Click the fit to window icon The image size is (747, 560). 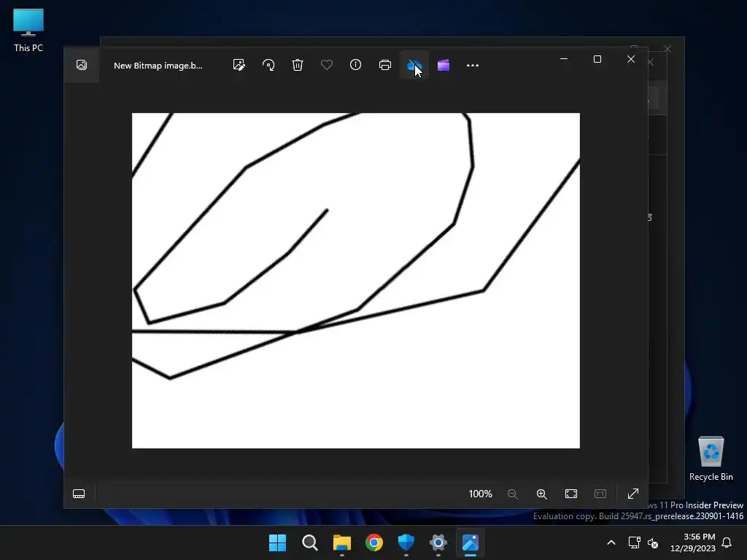[x=570, y=494]
